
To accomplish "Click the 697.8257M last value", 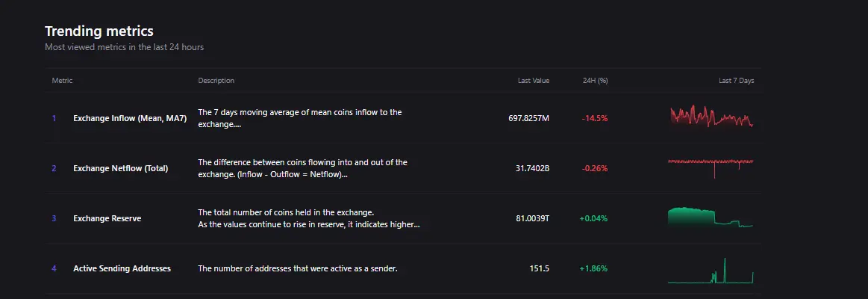I will click(x=528, y=118).
